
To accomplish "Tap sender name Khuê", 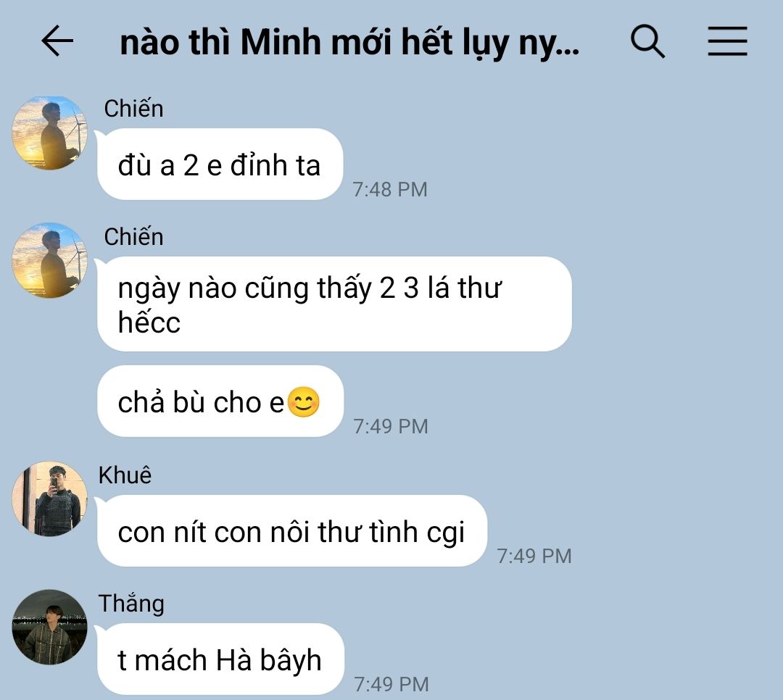I will [x=125, y=475].
